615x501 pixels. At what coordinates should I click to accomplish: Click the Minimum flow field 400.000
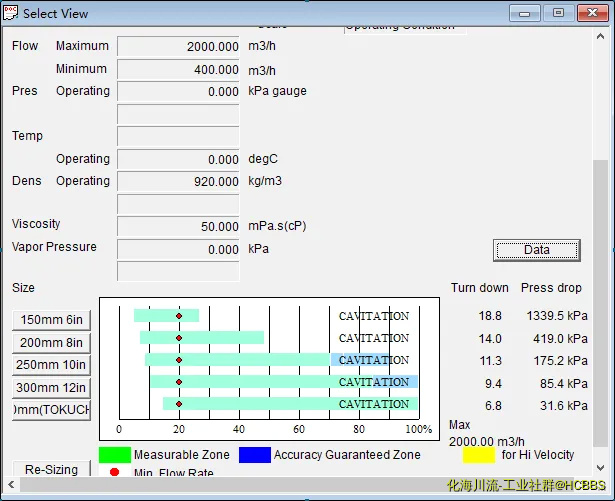pyautogui.click(x=178, y=69)
